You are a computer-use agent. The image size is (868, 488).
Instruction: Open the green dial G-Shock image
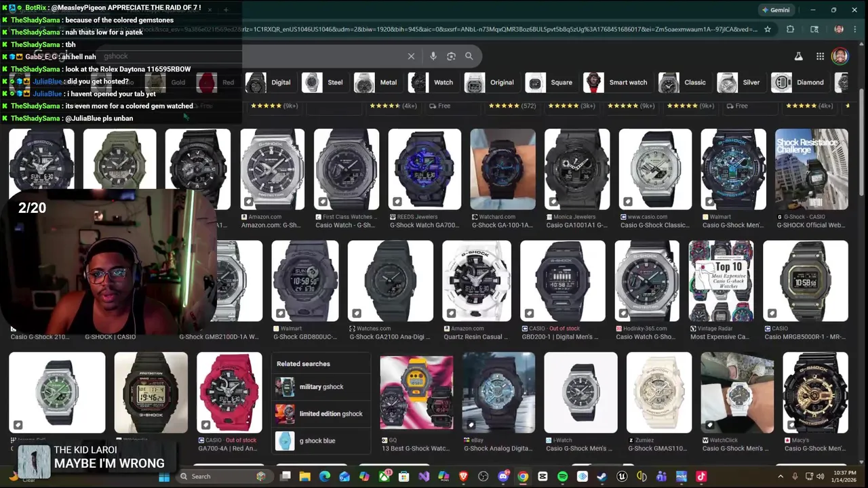pyautogui.click(x=57, y=392)
